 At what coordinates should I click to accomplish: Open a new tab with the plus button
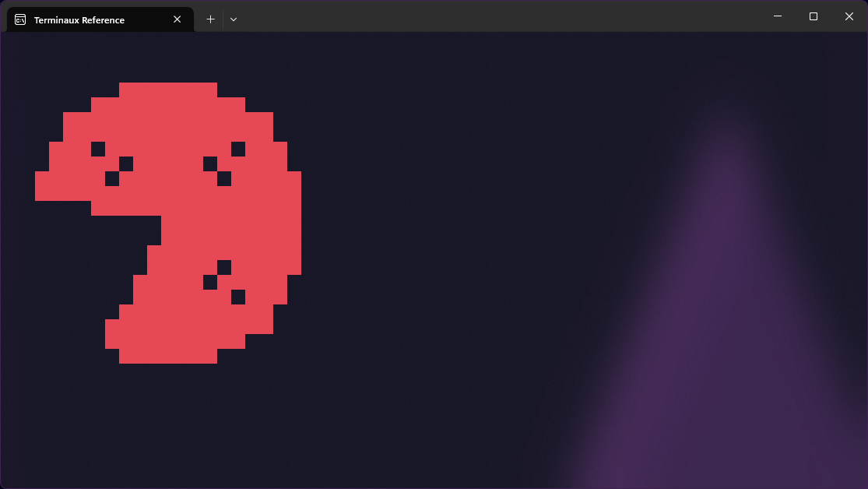coord(210,19)
